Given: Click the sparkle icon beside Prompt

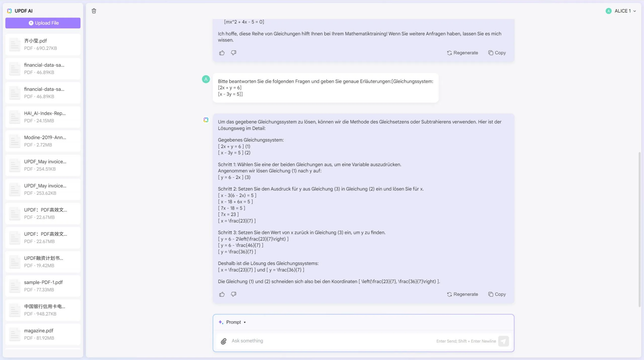Looking at the screenshot, I should click(x=221, y=322).
